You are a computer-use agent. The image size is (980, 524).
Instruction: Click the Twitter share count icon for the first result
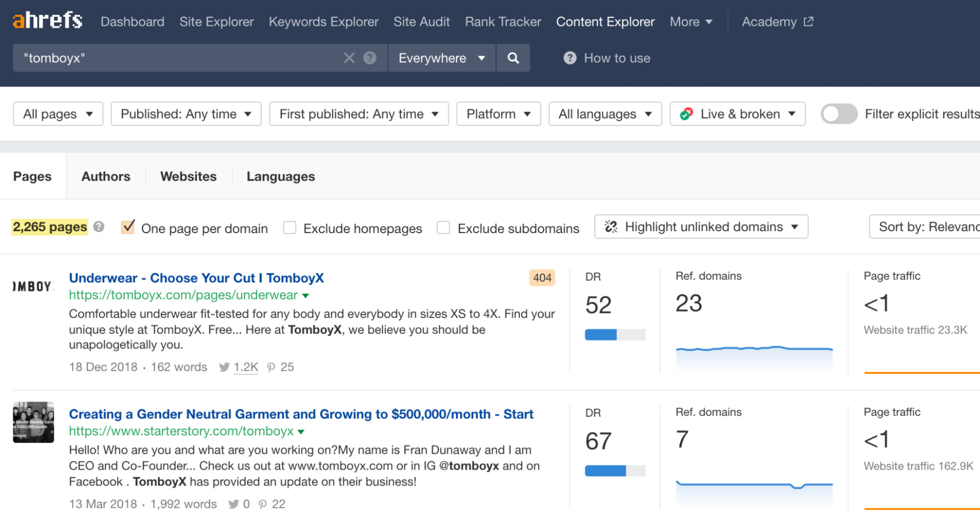point(224,367)
